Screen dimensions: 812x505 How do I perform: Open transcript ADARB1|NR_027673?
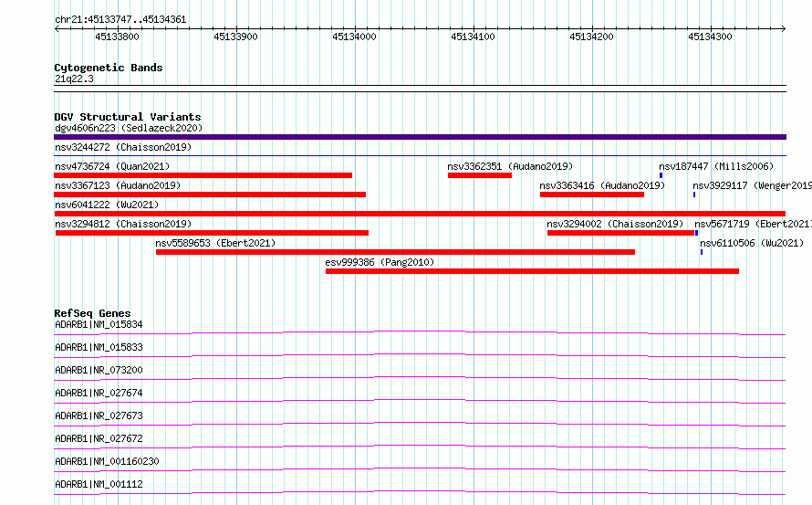[99, 416]
